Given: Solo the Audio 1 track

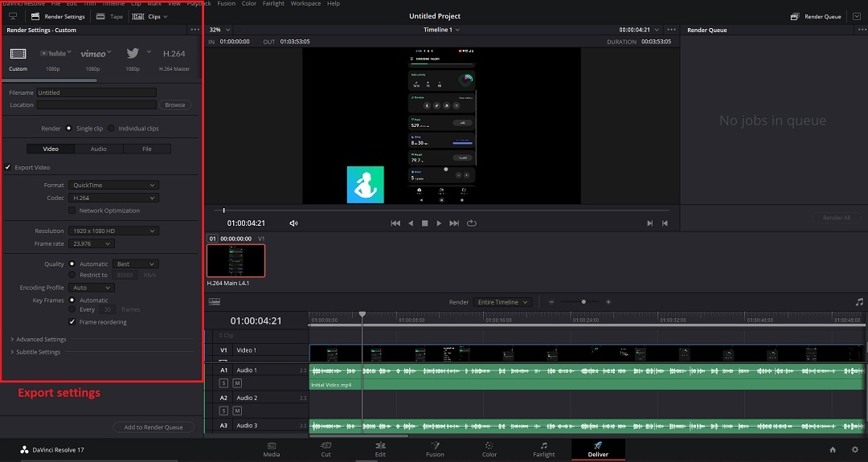Looking at the screenshot, I should pyautogui.click(x=223, y=383).
